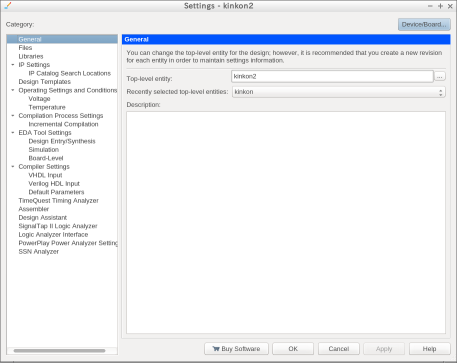457x363 pixels.
Task: Select the Libraries category
Action: pyautogui.click(x=31, y=56)
